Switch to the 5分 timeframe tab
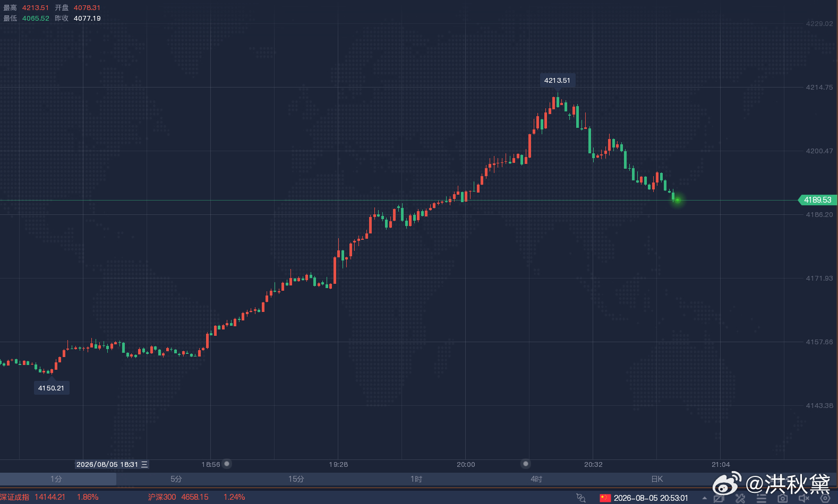This screenshot has width=838, height=504. tap(176, 479)
